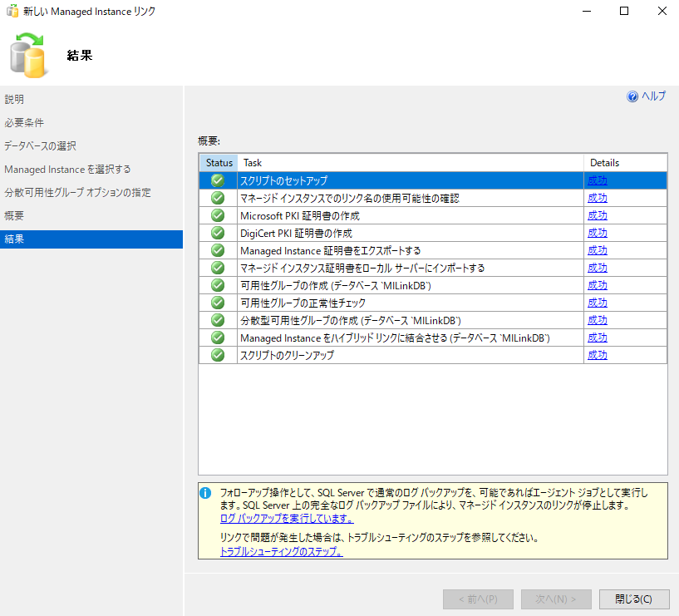Click the check icon on DigiCert PKI 証明書の作成 row

pyautogui.click(x=216, y=233)
